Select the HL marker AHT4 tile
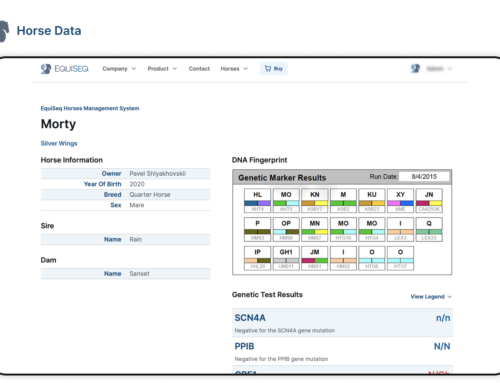 [x=257, y=200]
